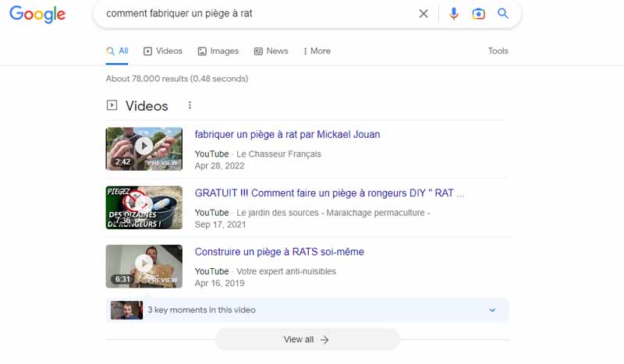The width and height of the screenshot is (624, 364).
Task: Open 'GRATUIT !!! Comment faire un piège à rongeurs' video
Action: 329,193
